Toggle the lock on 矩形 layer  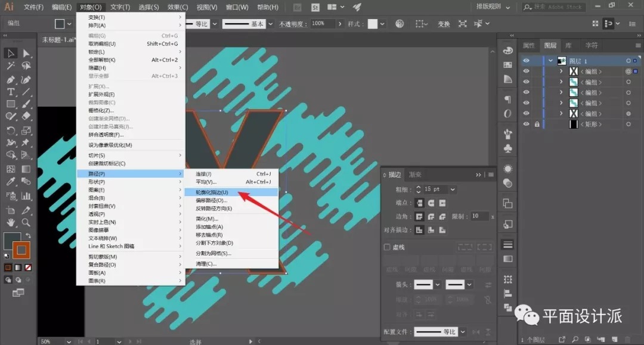(x=537, y=124)
